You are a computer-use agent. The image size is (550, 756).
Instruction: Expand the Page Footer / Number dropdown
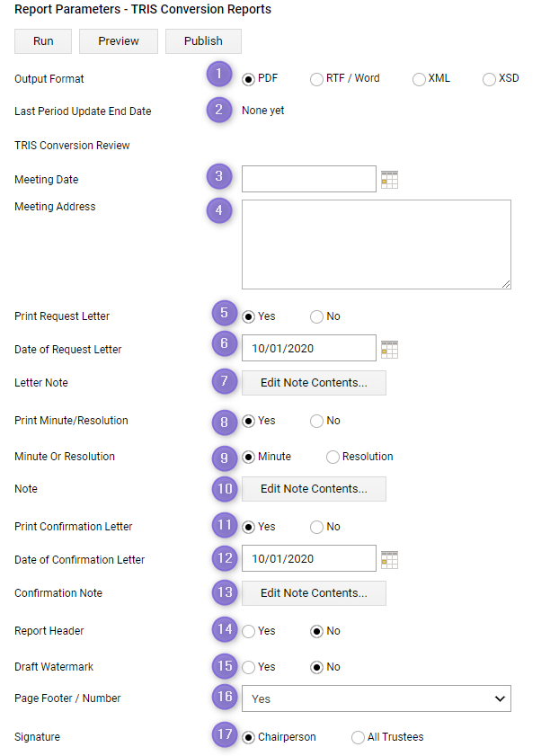tap(377, 698)
